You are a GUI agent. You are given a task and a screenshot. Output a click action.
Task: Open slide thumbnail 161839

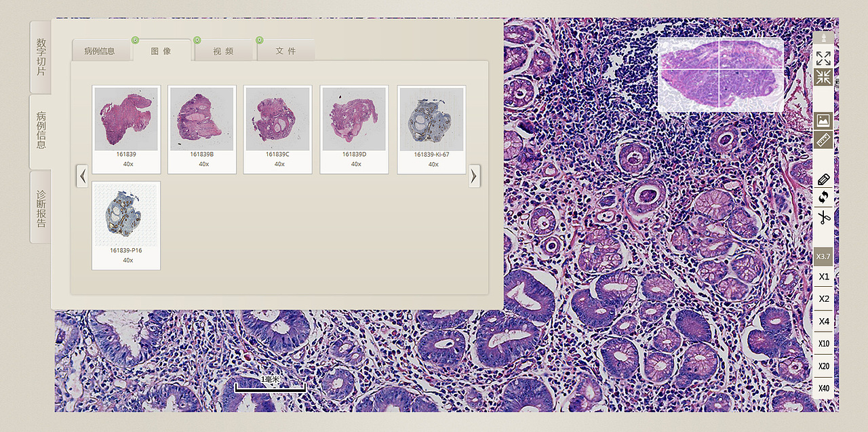(x=126, y=129)
